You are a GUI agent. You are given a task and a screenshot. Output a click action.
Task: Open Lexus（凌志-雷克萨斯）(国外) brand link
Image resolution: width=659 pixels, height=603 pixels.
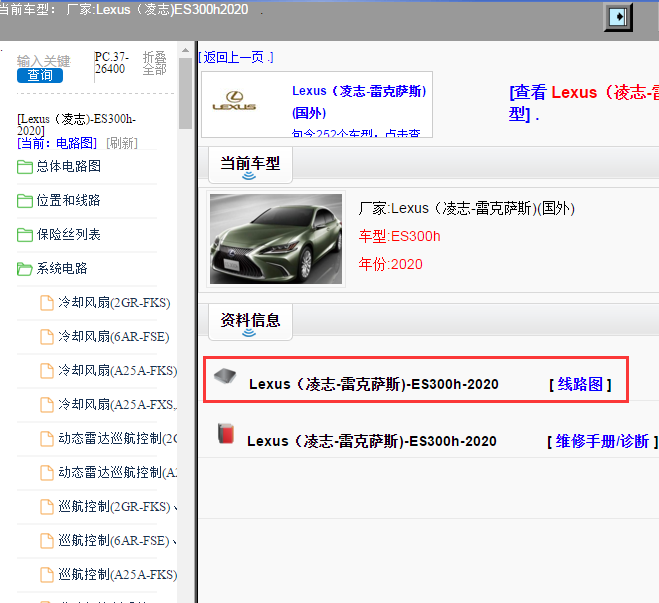pos(359,102)
